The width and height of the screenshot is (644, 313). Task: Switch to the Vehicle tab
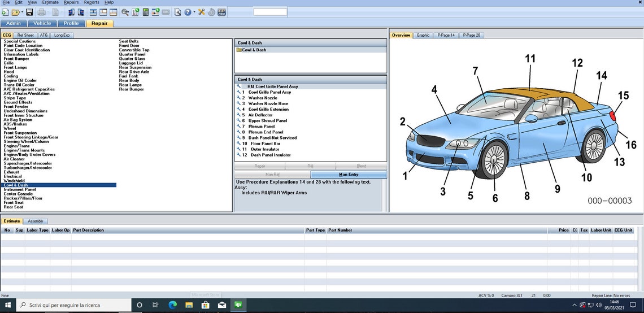(x=42, y=23)
